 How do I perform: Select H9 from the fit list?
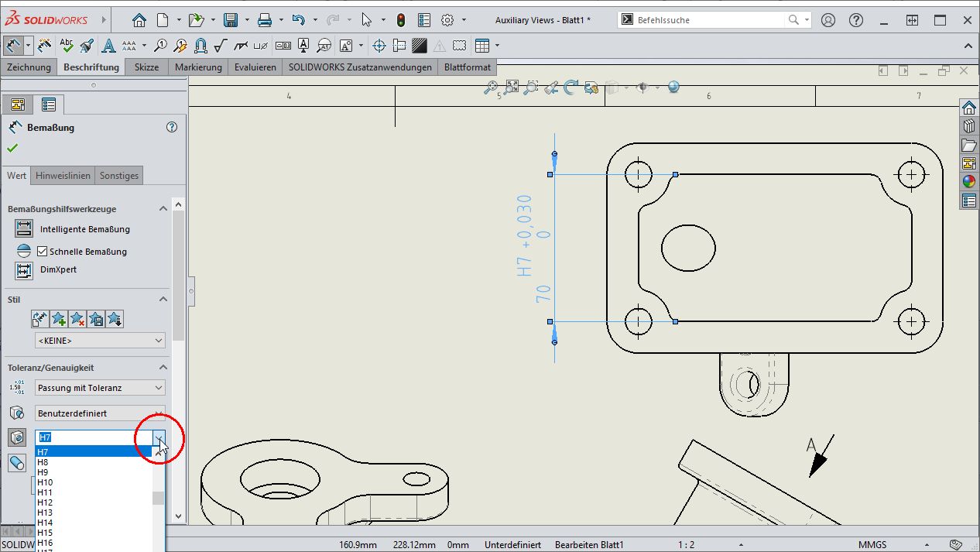(x=93, y=472)
